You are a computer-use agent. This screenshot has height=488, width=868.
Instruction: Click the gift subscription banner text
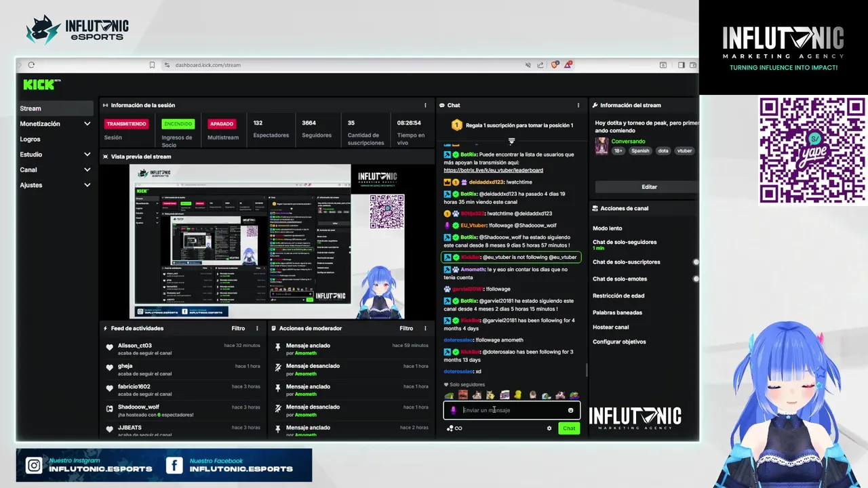click(x=518, y=125)
